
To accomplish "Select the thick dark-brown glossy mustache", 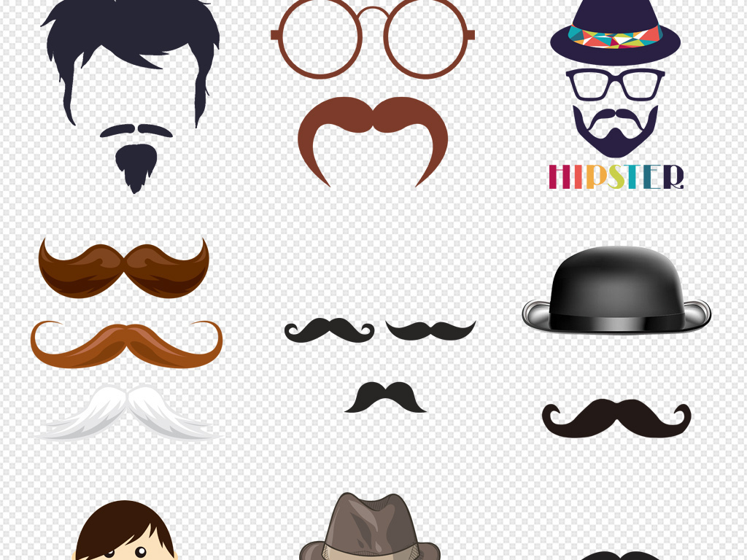I will pyautogui.click(x=124, y=267).
